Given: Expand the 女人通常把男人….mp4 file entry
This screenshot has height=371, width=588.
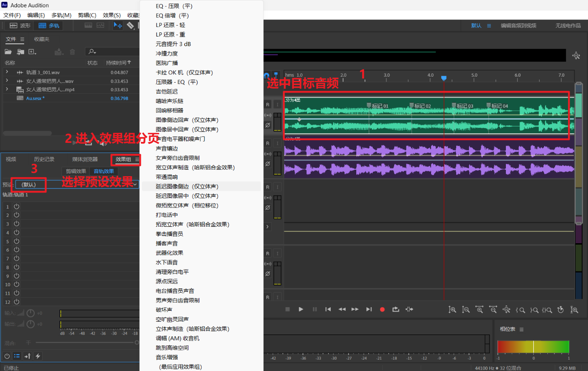Looking at the screenshot, I should 7,89.
